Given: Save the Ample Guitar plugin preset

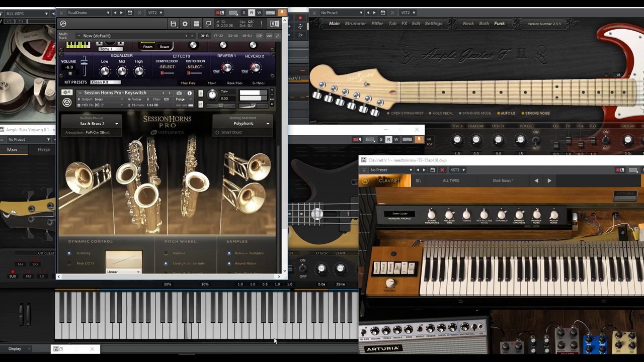Looking at the screenshot, I should [x=383, y=13].
